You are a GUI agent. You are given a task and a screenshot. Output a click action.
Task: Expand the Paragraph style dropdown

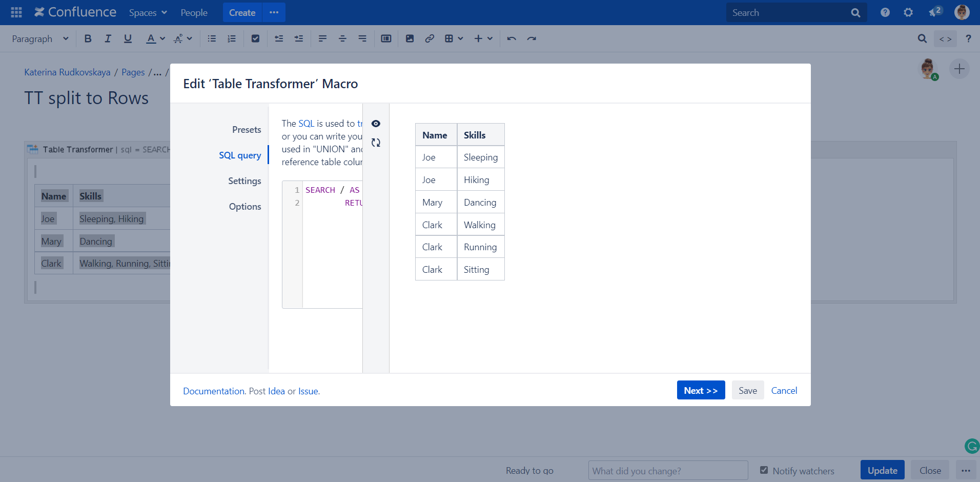(x=40, y=38)
